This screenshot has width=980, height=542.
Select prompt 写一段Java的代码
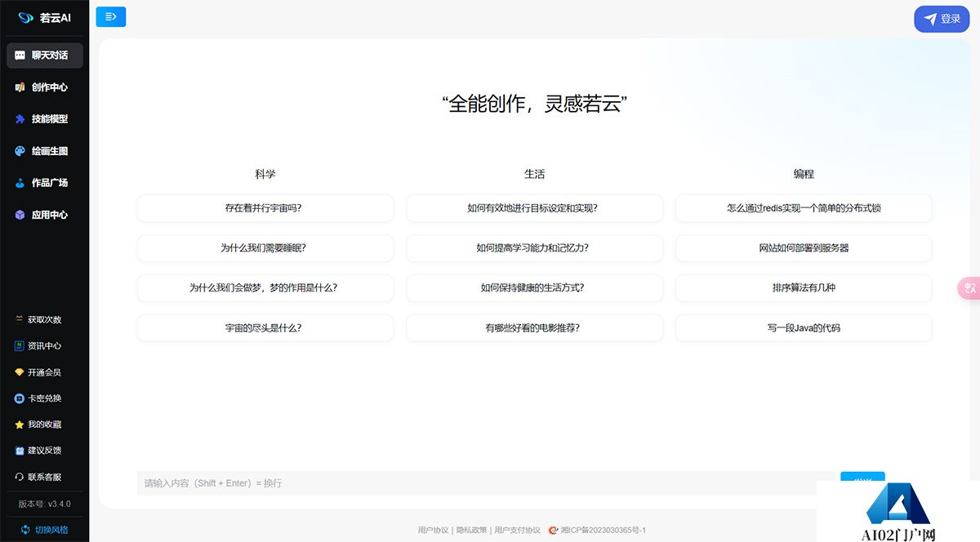tap(804, 328)
